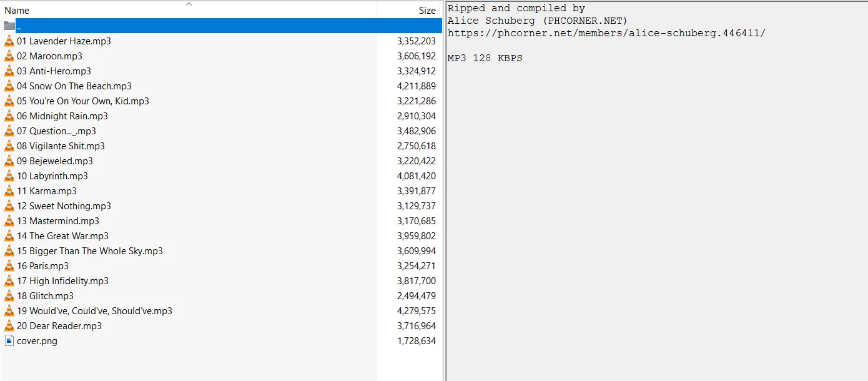Select the file name 14 The Great War.mp3
Viewport: 868px width, 381px height.
62,236
